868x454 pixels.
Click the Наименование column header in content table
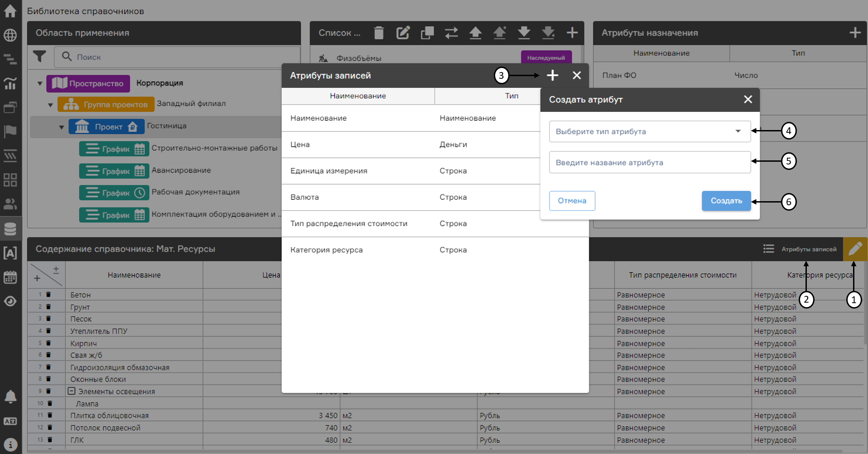[134, 275]
